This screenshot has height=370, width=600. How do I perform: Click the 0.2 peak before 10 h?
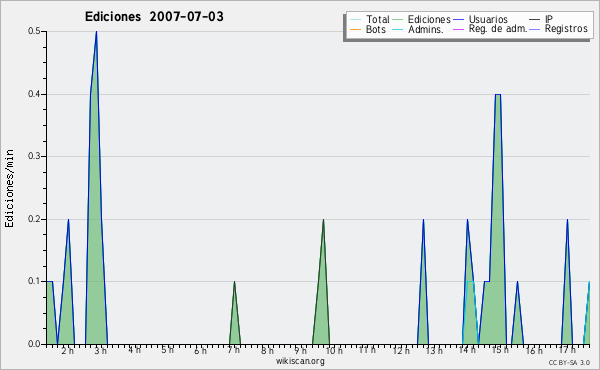323,220
